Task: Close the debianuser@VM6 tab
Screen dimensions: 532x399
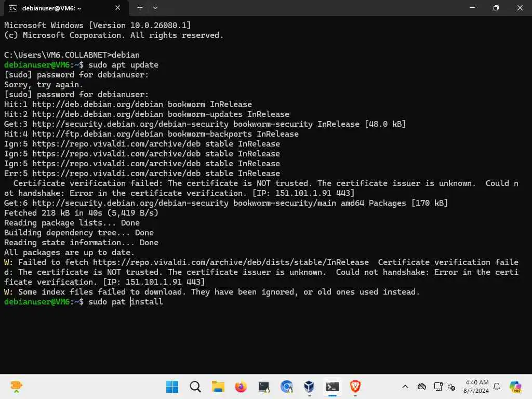Action: 118,8
